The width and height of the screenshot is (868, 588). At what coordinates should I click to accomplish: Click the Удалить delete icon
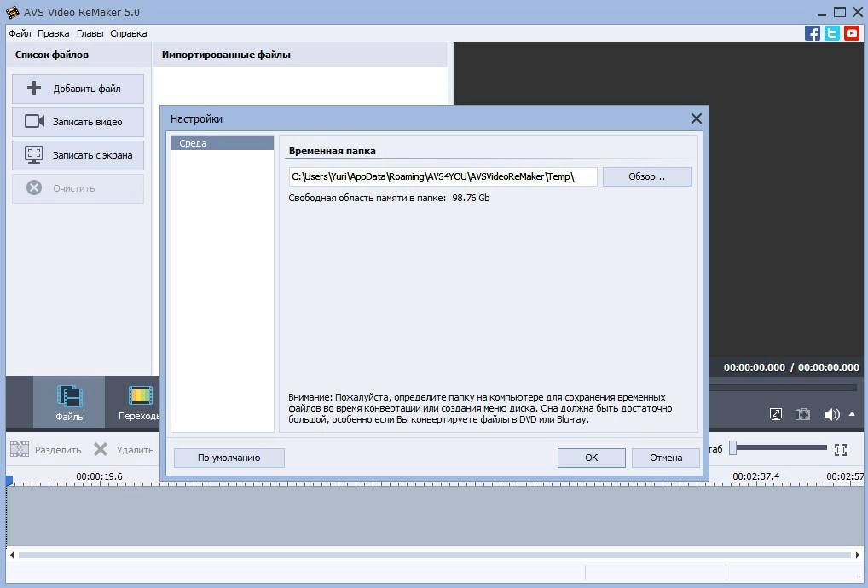101,449
